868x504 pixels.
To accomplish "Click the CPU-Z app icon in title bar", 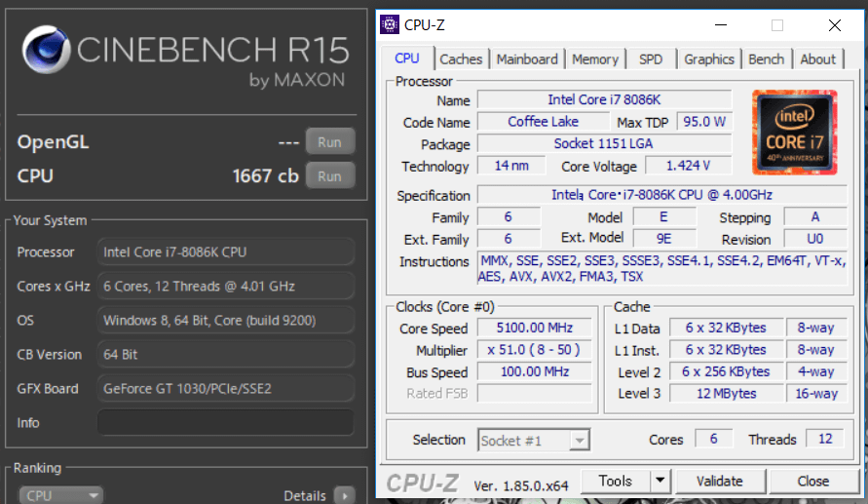I will click(x=389, y=24).
